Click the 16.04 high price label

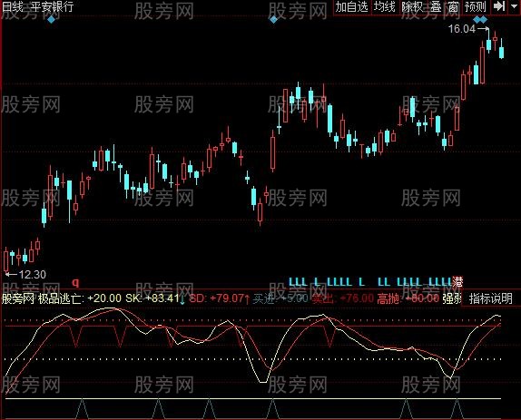462,29
